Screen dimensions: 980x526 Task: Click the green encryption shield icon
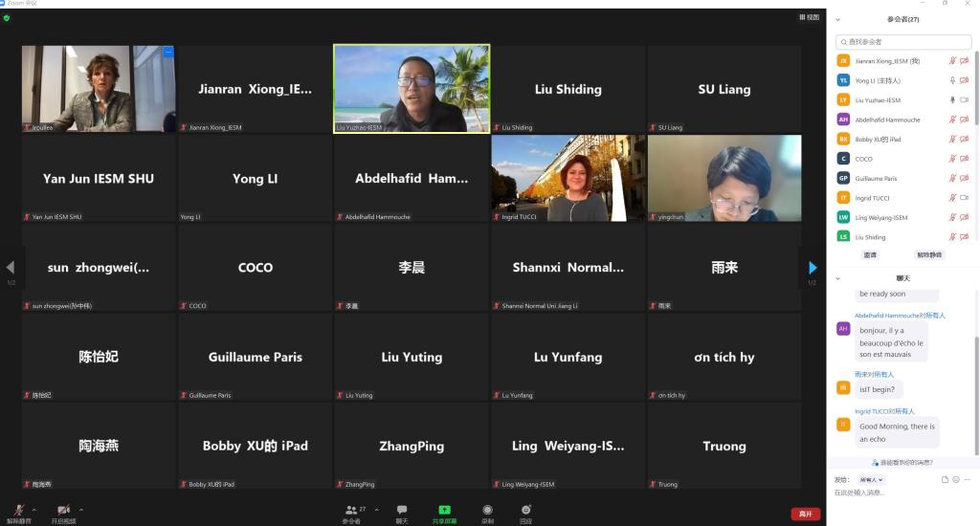coord(7,17)
